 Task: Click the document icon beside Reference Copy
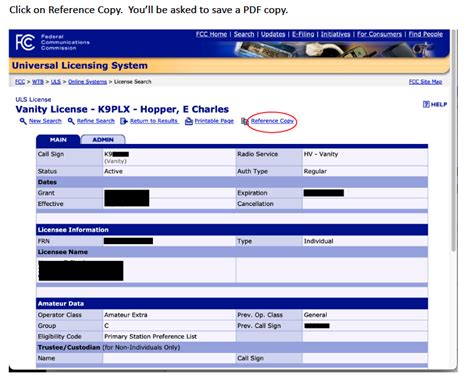pyautogui.click(x=245, y=121)
